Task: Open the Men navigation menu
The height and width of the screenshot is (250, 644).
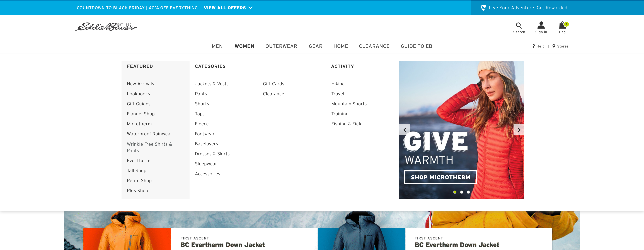Action: click(217, 46)
